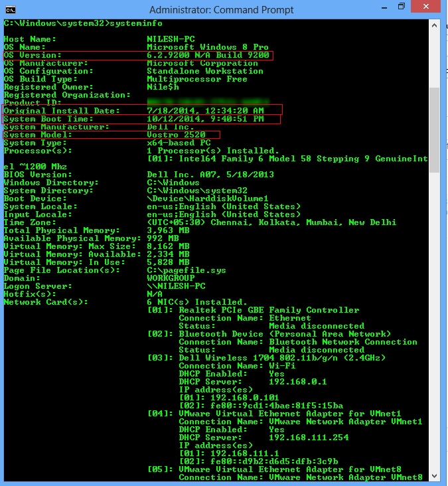Click logon server '\\NILESH-PC'
The image size is (448, 486).
(x=176, y=286)
